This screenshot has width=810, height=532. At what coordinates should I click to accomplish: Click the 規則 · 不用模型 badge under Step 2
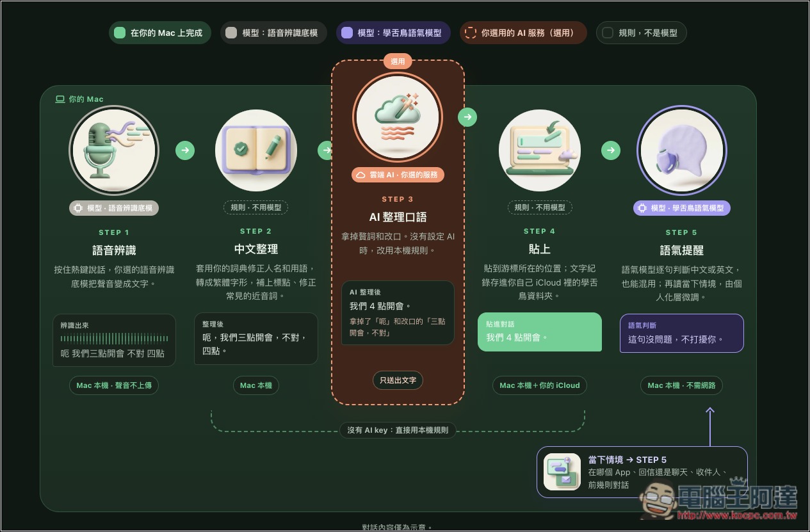click(256, 207)
